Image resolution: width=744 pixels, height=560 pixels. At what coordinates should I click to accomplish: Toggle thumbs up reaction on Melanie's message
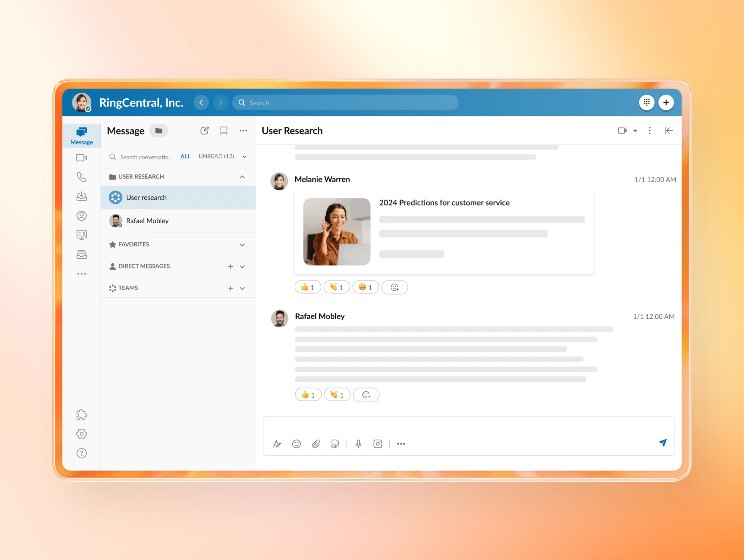tap(308, 287)
